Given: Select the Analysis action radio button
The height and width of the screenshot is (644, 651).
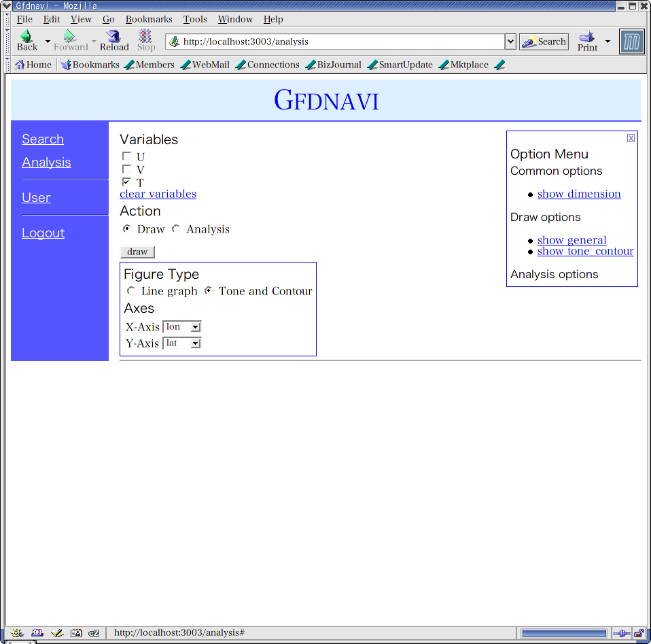Looking at the screenshot, I should [176, 228].
